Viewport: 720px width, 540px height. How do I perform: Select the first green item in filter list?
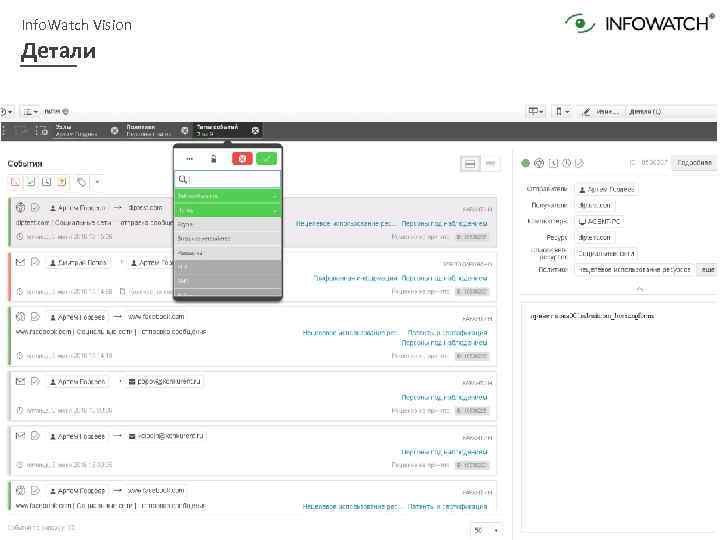click(x=228, y=196)
